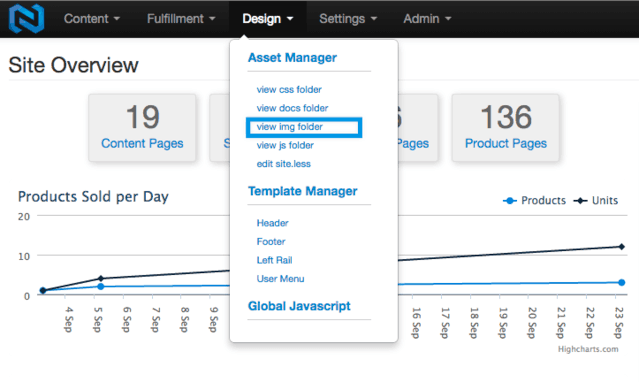Open the Content dropdown menu
The width and height of the screenshot is (639, 382).
coord(92,19)
